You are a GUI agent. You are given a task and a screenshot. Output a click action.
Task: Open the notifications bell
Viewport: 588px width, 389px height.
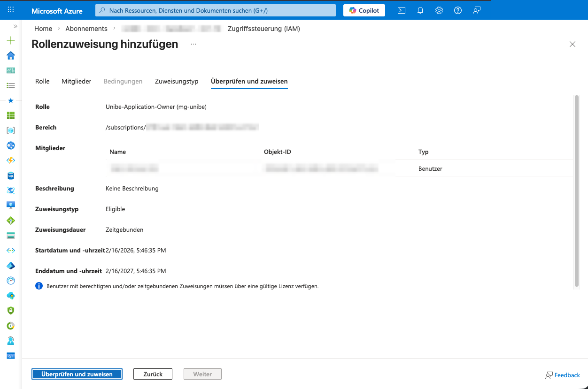420,10
